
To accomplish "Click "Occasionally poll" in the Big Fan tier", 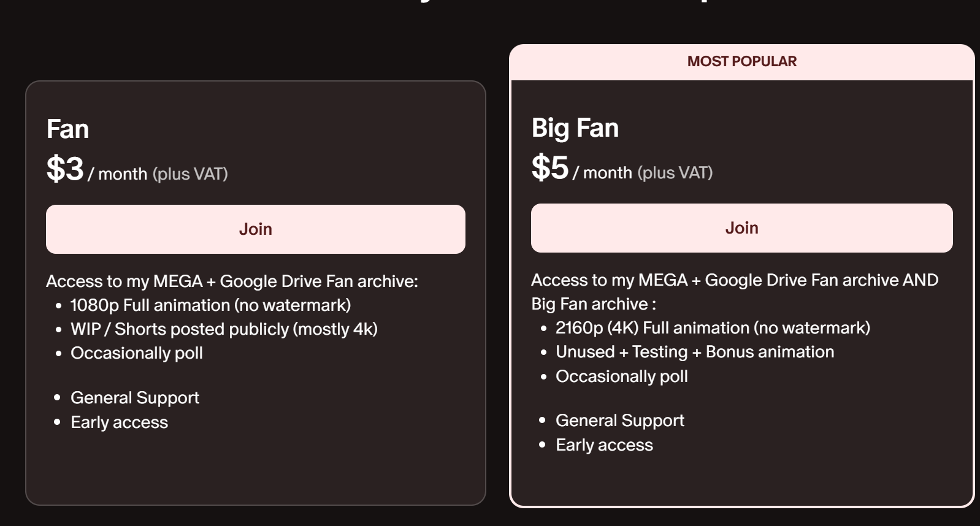I will coord(621,376).
